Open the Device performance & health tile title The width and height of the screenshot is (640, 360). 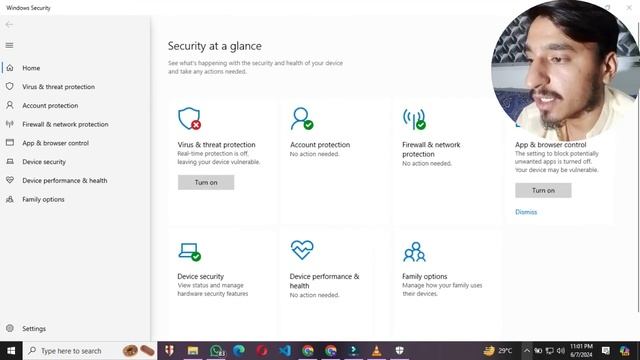(324, 281)
